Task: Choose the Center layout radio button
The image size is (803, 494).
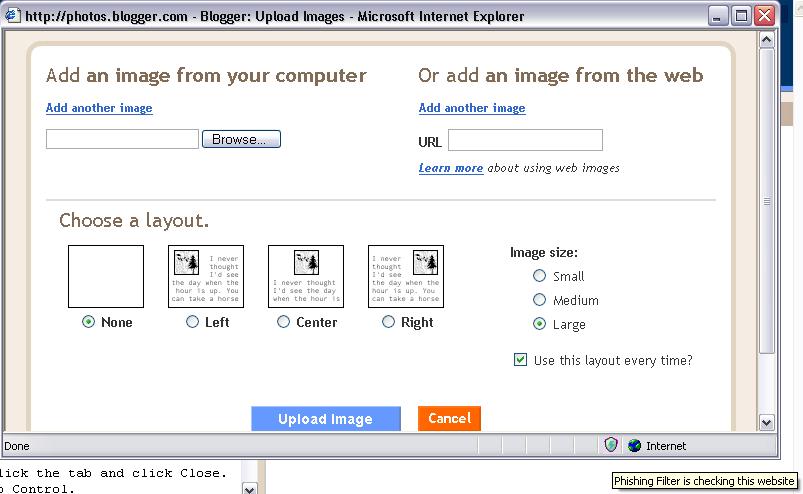Action: (x=283, y=322)
